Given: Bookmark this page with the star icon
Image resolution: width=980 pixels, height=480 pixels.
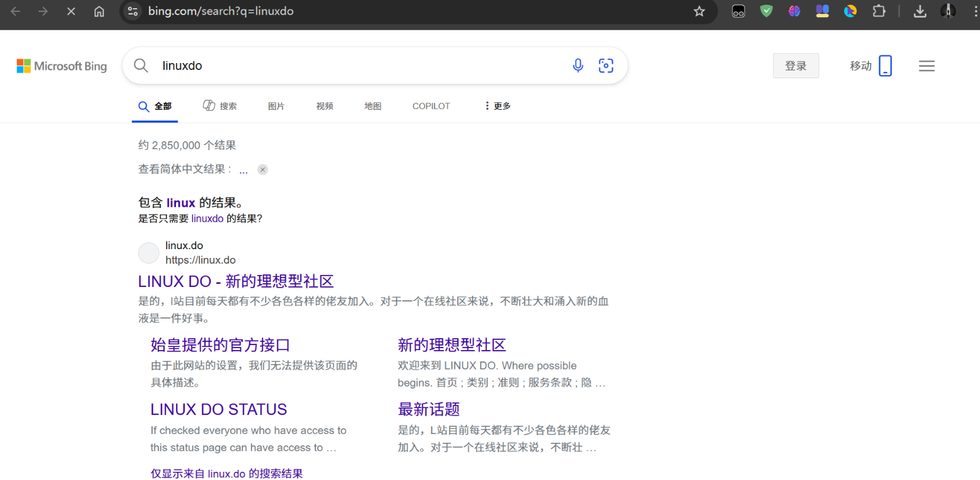Looking at the screenshot, I should coord(699,11).
